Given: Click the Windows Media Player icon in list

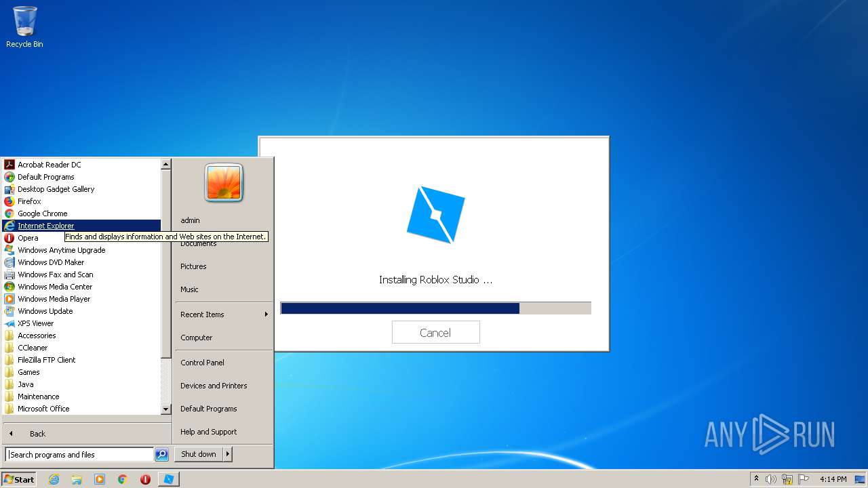Looking at the screenshot, I should (x=9, y=299).
